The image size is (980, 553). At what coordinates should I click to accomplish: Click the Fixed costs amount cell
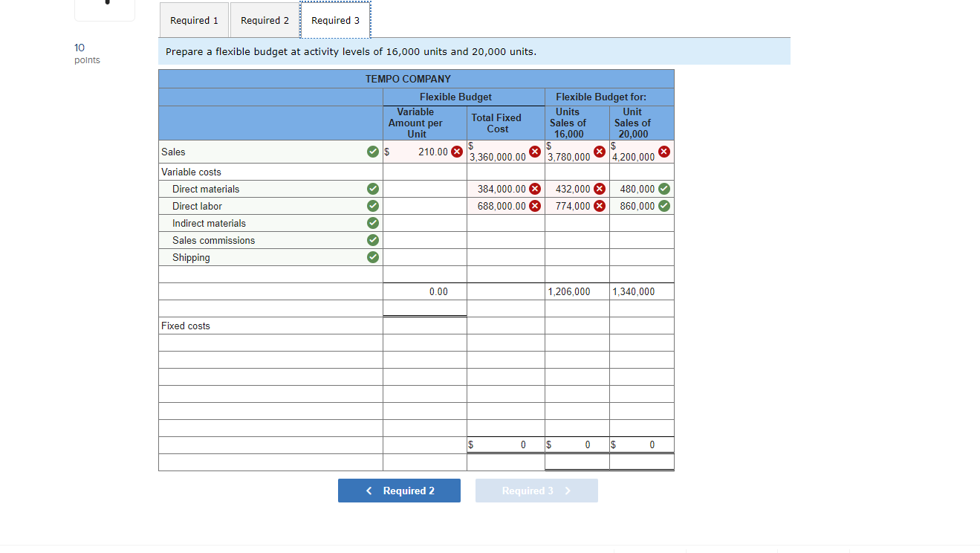424,326
